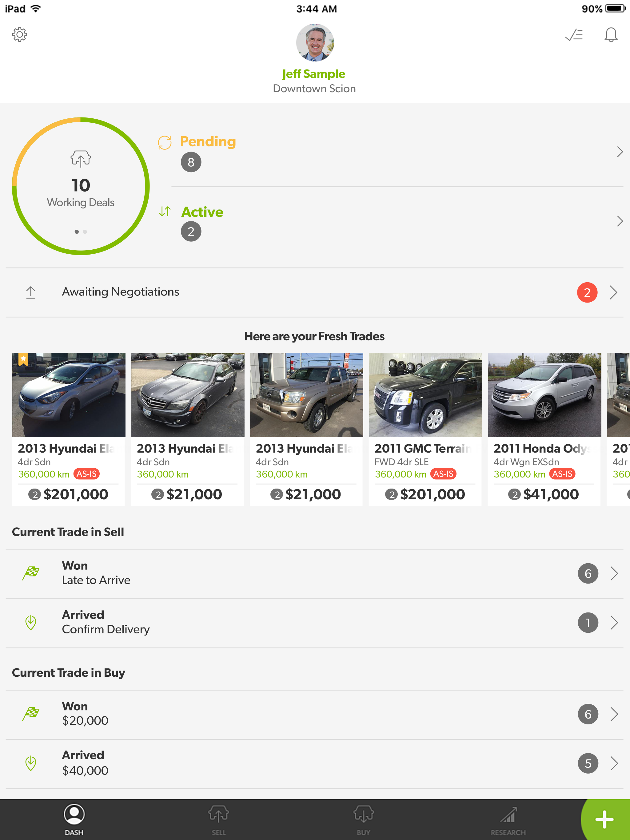Tap the Active up-down arrows icon
Viewport: 630px width, 840px height.
pos(165,211)
